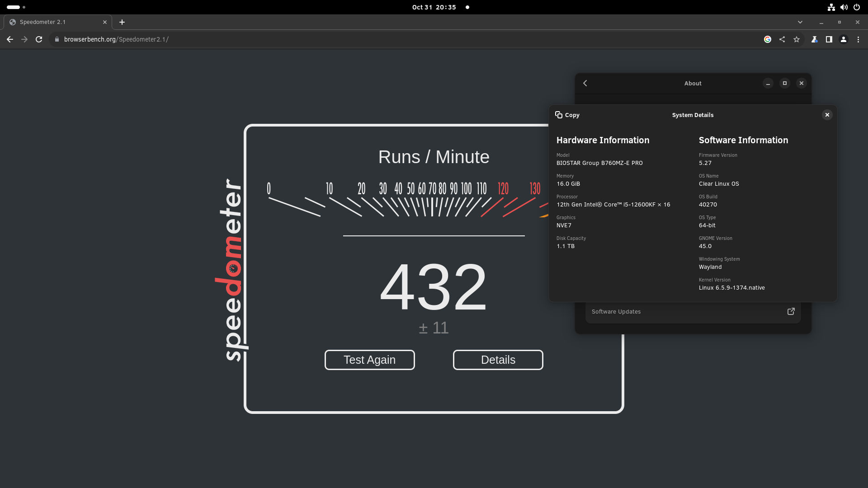Select OS name Clear Linux OS
The height and width of the screenshot is (488, 868).
(x=719, y=184)
